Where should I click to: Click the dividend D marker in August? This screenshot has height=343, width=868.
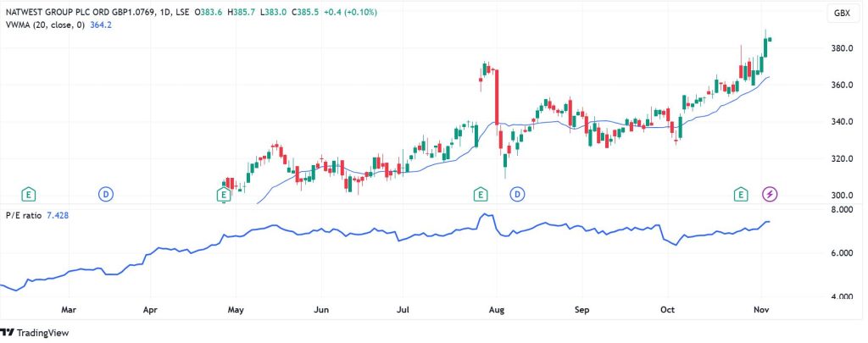[x=518, y=194]
